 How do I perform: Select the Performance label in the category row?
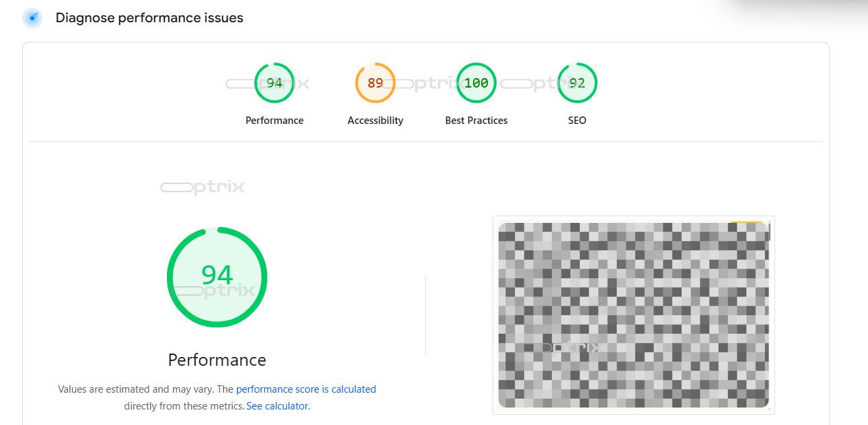tap(275, 121)
